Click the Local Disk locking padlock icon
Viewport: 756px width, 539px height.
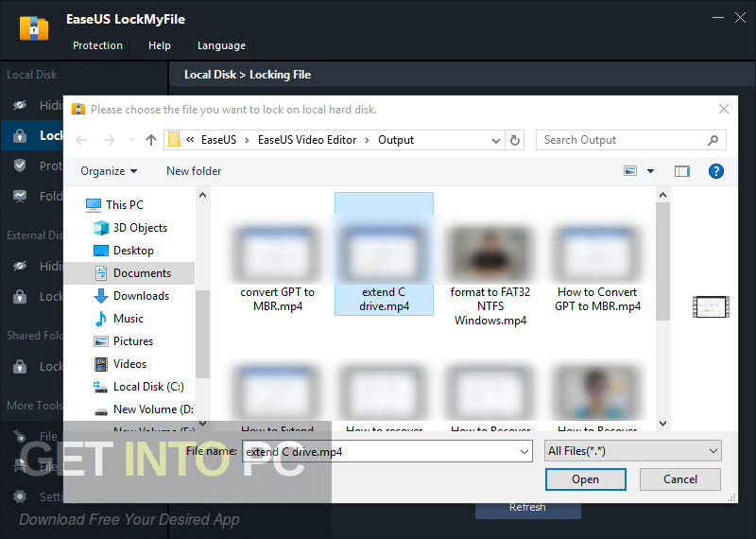coord(20,135)
